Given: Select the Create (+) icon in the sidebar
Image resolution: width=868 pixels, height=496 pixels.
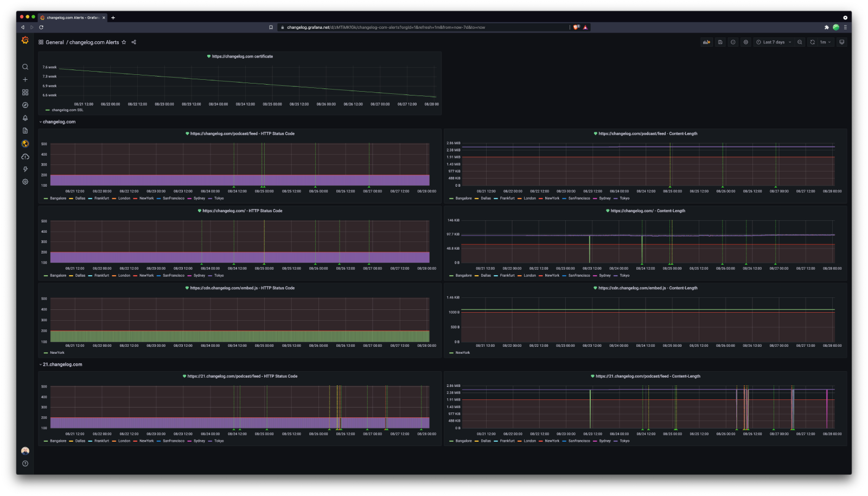Looking at the screenshot, I should point(25,79).
